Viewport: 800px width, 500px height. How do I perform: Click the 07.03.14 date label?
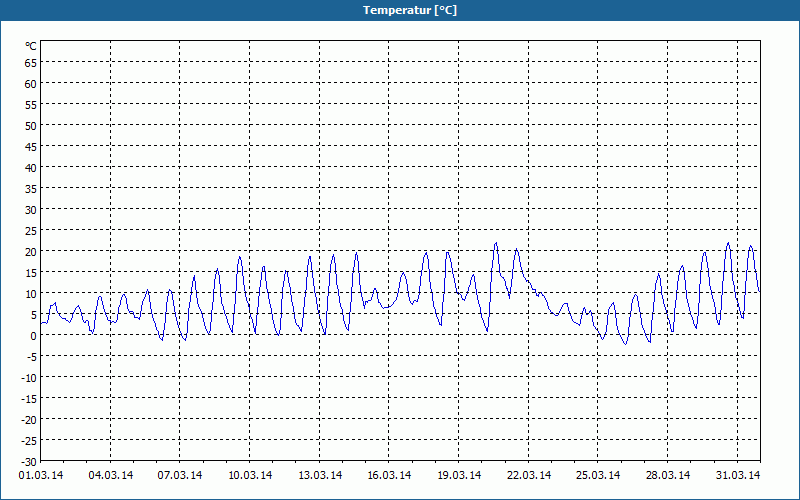coord(180,475)
